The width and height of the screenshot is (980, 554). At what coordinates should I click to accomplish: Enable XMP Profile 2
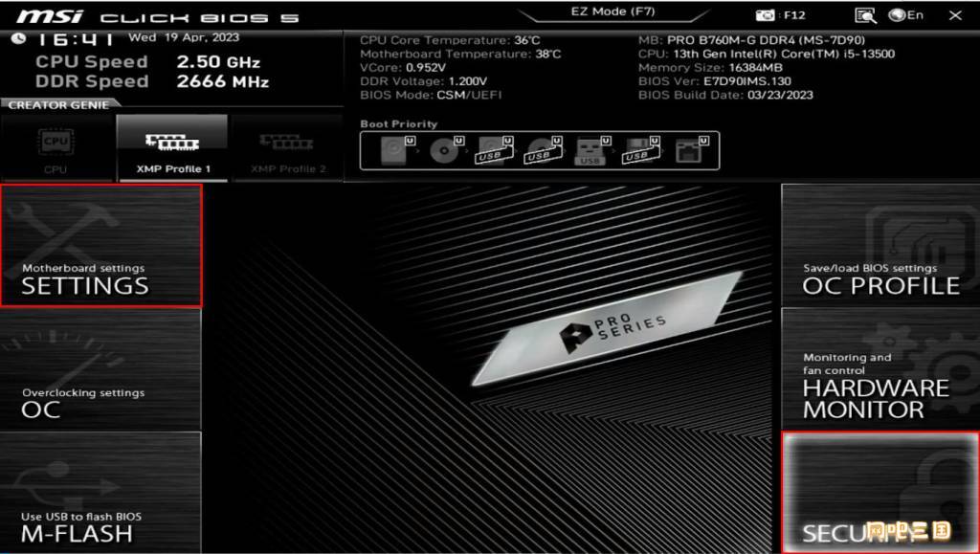(x=287, y=148)
